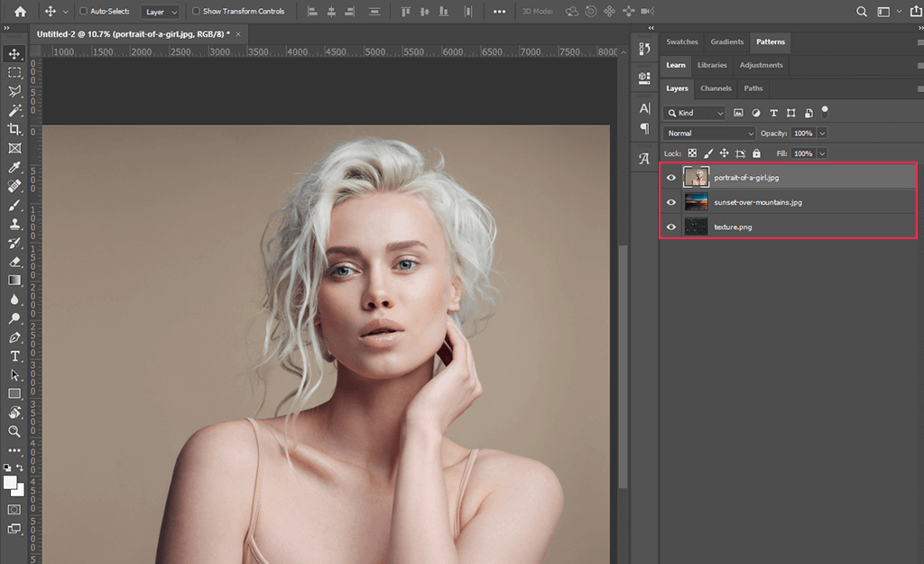The image size is (924, 564).
Task: Click the foreground color swatch
Action: pos(11,482)
